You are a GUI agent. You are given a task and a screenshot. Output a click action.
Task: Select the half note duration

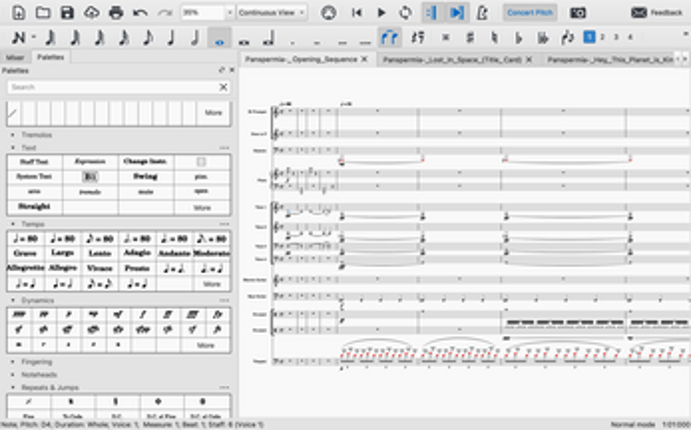(x=195, y=37)
